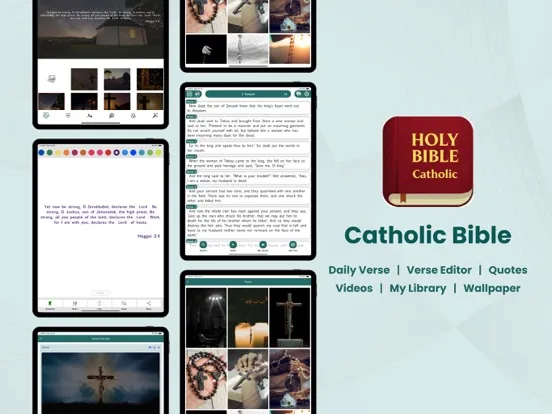This screenshot has width=552, height=414.
Task: Tap the Videos feature label
Action: click(354, 288)
